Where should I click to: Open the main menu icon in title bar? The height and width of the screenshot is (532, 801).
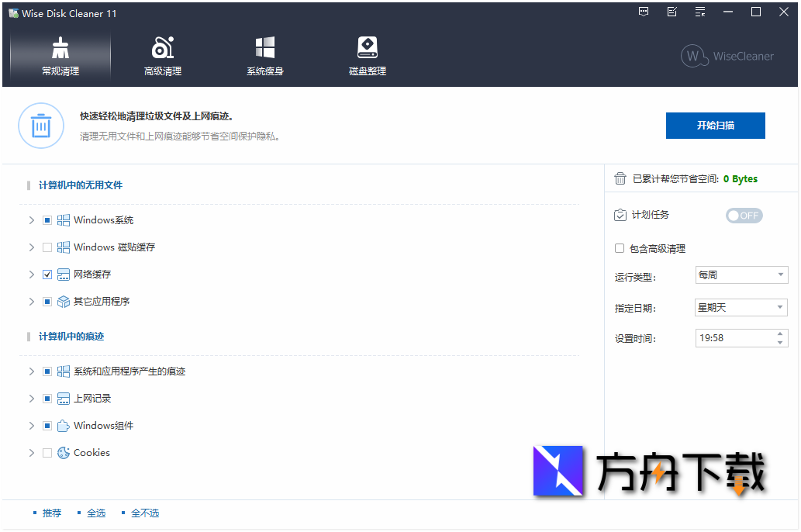pyautogui.click(x=699, y=12)
